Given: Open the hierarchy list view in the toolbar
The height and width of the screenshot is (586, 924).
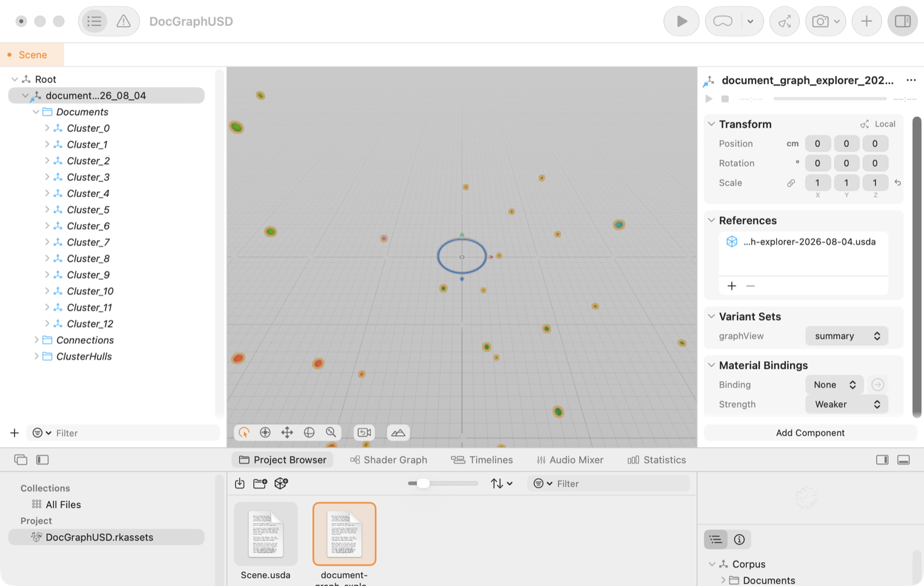Looking at the screenshot, I should (94, 21).
